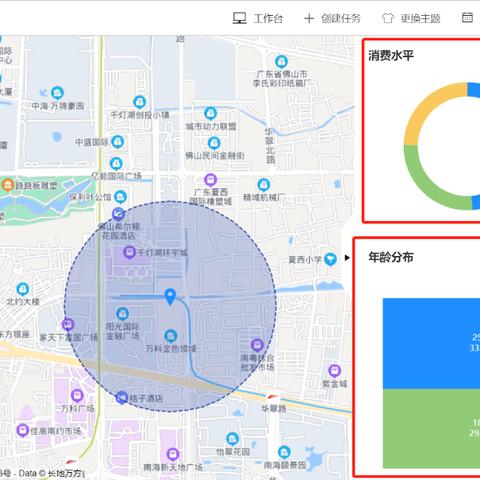This screenshot has width=480, height=480.
Task: Click the 消费水平 panel title
Action: point(391,55)
